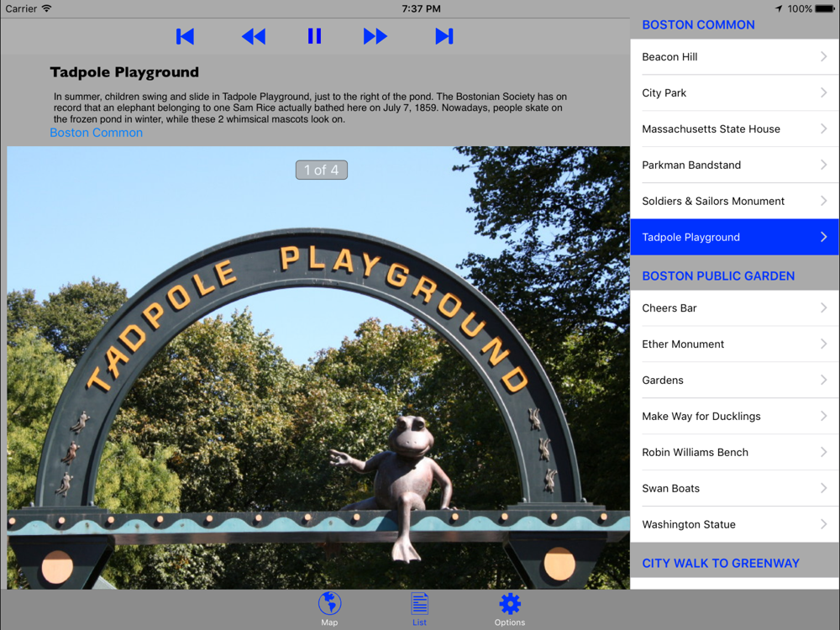Choose Parkman Bandstand stop
This screenshot has width=840, height=630.
click(735, 165)
